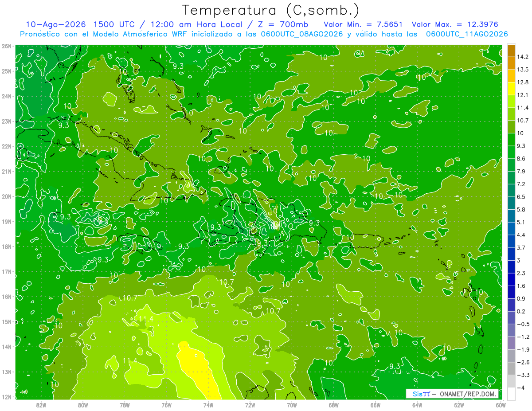This screenshot has height=411, width=532.
Task: Click the -1.9 value on the color scale
Action: 523,349
